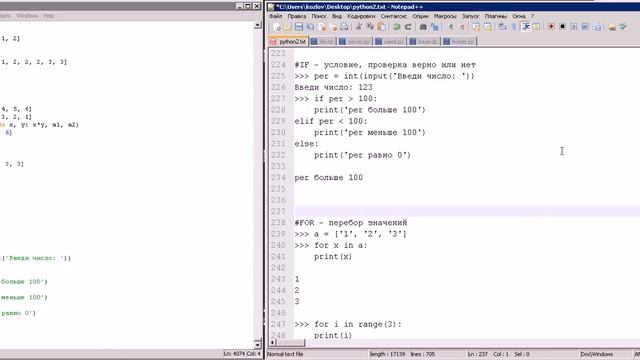This screenshot has width=640, height=360.
Task: Toggle show all characters icon
Action: click(x=514, y=27)
